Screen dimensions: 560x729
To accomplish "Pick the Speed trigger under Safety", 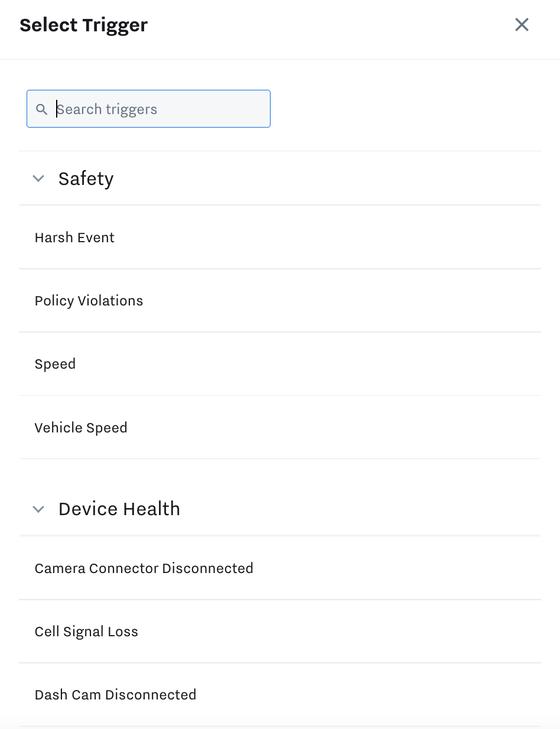I will tap(55, 364).
